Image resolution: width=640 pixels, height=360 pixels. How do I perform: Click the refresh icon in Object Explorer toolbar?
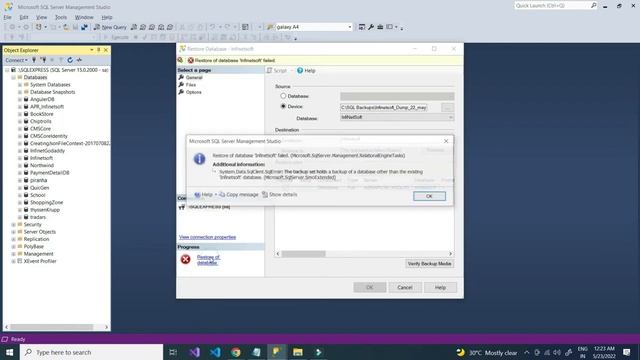pyautogui.click(x=70, y=60)
